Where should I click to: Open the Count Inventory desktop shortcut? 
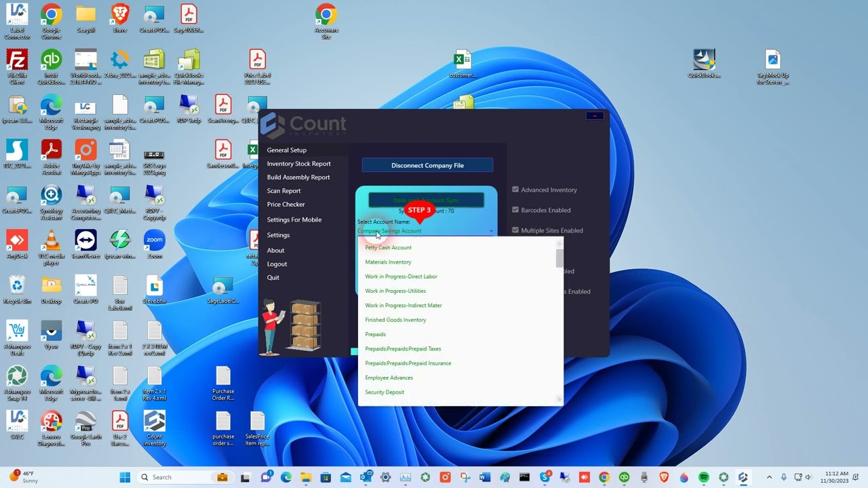(154, 429)
